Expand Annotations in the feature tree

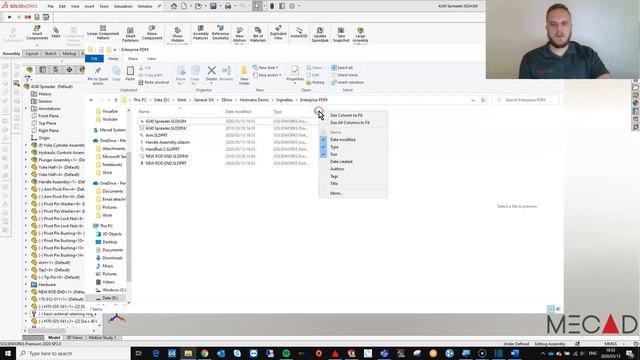coord(26,109)
